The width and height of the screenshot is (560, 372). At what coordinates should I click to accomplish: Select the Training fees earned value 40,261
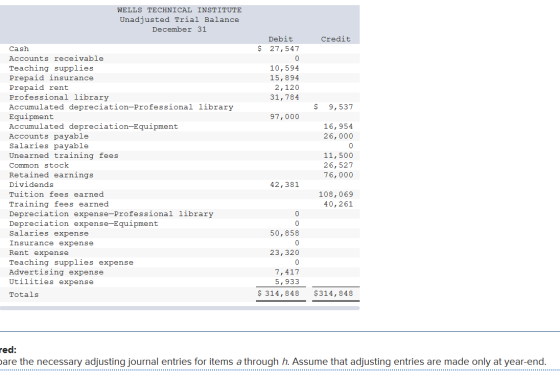338,204
